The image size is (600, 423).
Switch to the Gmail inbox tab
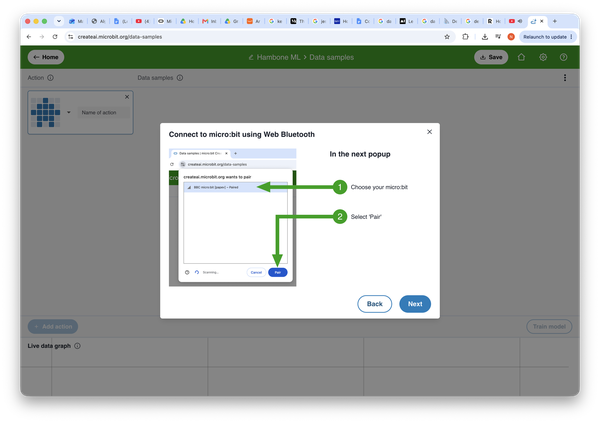[x=209, y=21]
